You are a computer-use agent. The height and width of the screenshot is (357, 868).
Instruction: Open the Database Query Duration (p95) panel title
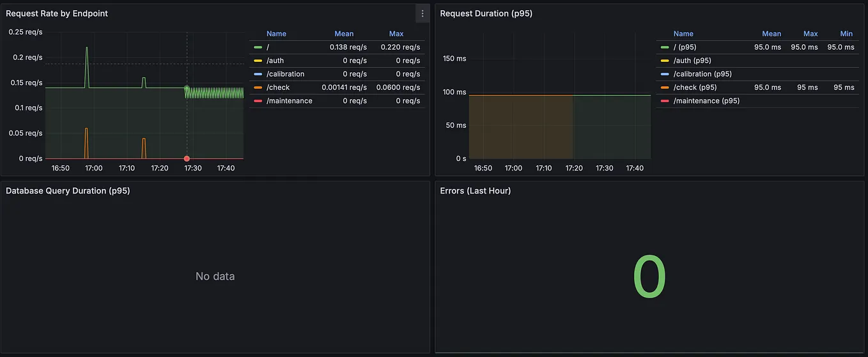[68, 190]
